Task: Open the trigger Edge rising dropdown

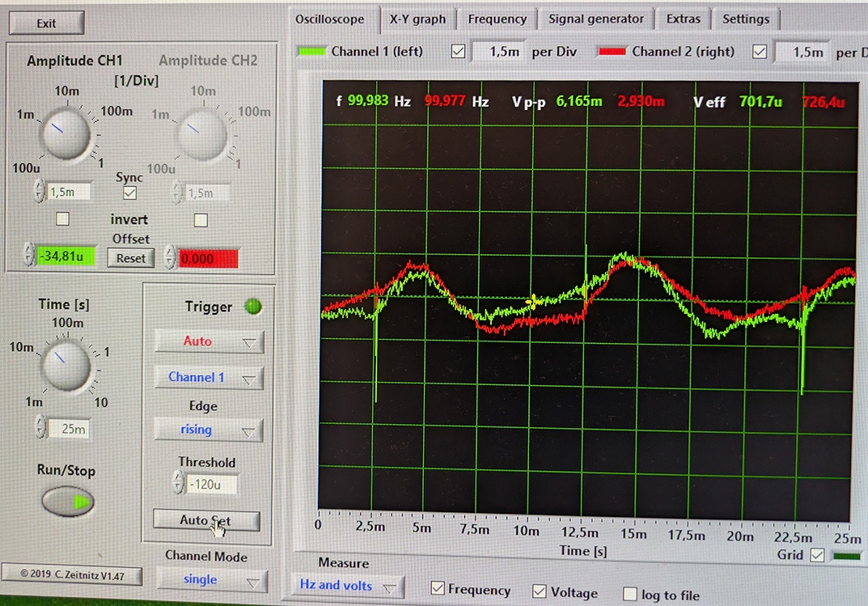Action: point(209,430)
